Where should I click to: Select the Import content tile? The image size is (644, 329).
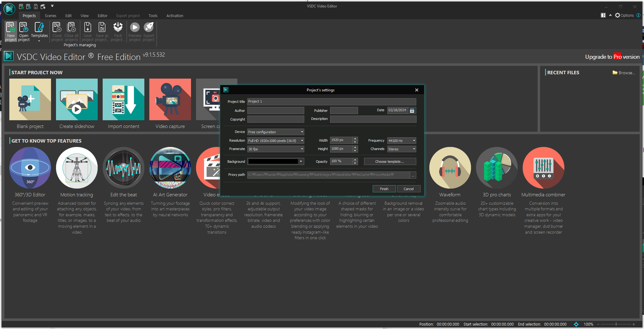coord(124,99)
